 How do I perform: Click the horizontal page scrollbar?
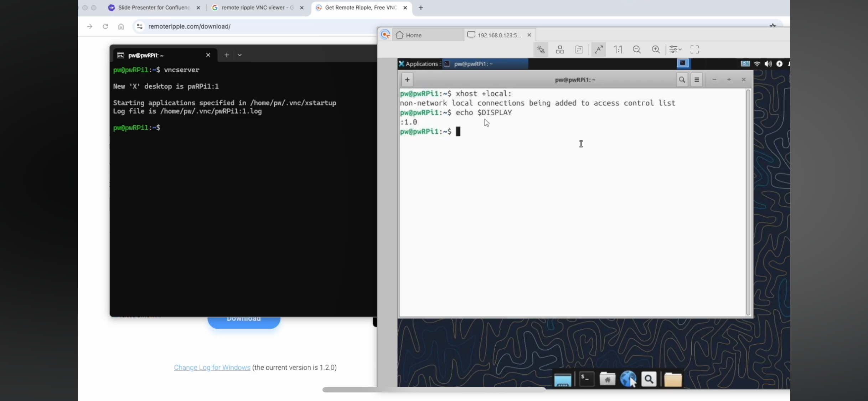pos(434,390)
